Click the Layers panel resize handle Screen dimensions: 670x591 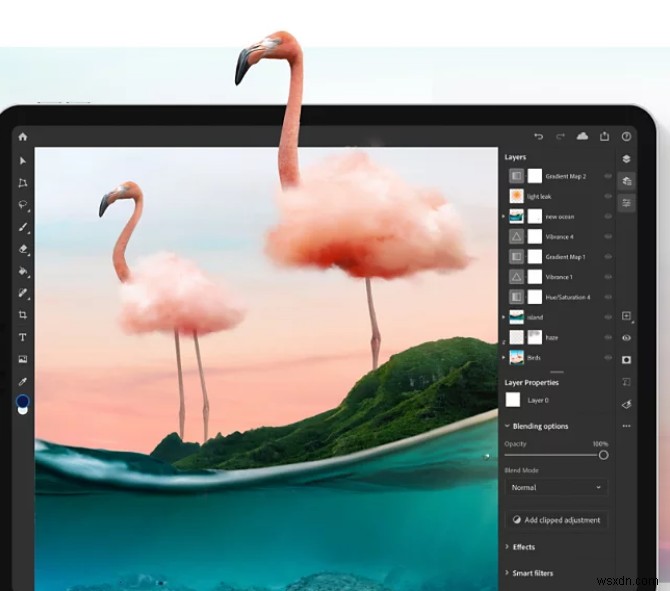point(556,372)
